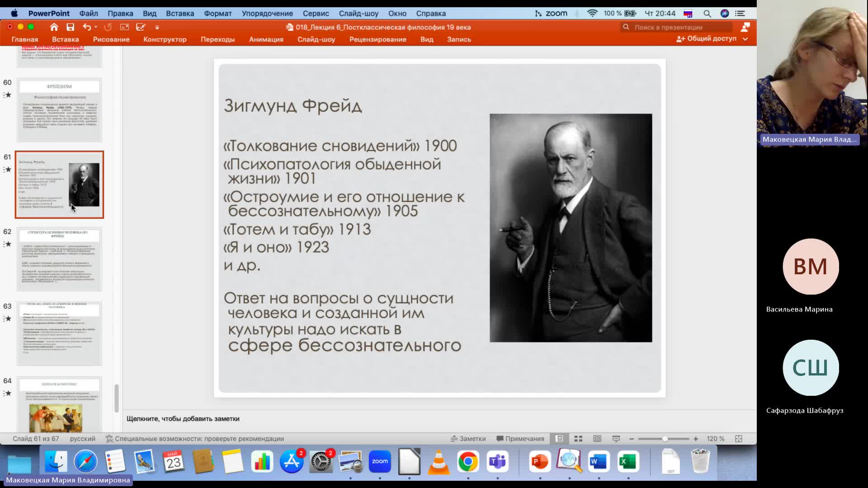The image size is (868, 488).
Task: Click the animation star marker beside slide 62
Action: pyautogui.click(x=7, y=244)
